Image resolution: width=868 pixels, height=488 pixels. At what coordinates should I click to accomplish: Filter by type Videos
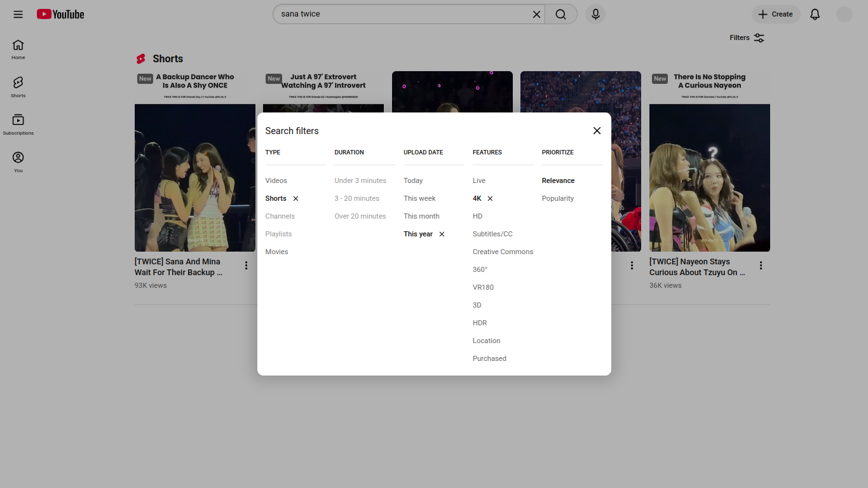pos(276,181)
